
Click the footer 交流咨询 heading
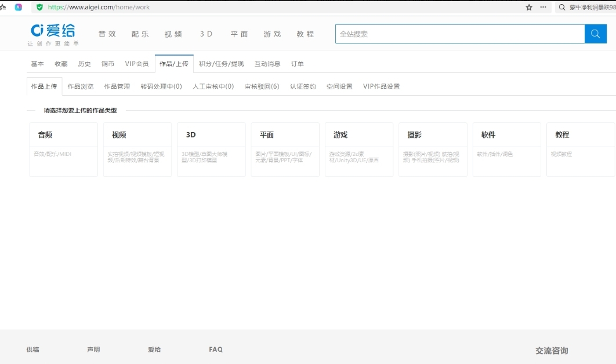pos(552,351)
